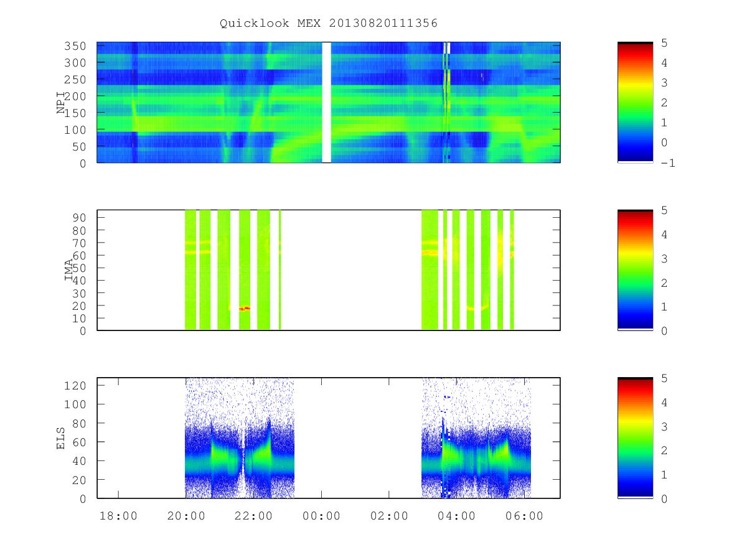
Task: Click the 00:00 time tick label
Action: point(321,516)
